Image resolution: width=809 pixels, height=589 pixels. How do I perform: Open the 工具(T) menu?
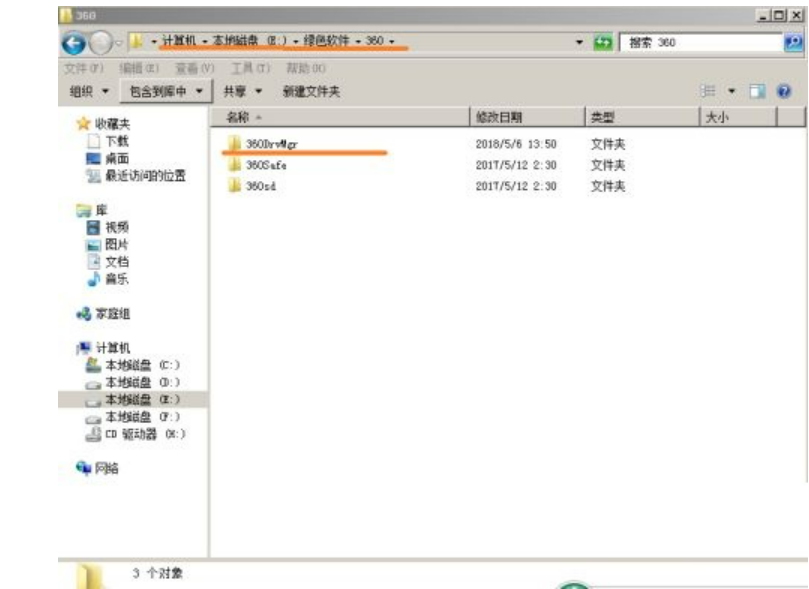coord(250,68)
